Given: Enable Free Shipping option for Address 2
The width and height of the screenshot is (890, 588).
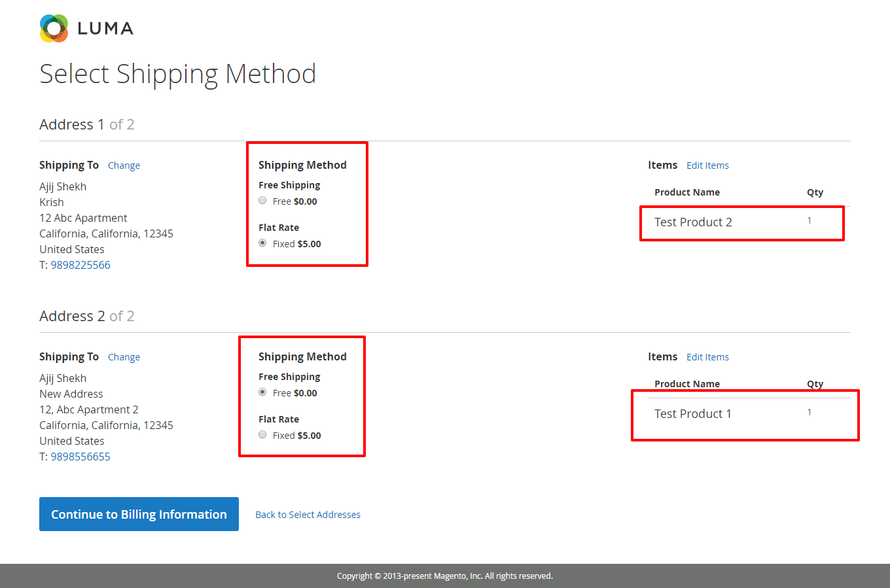Looking at the screenshot, I should (x=262, y=392).
